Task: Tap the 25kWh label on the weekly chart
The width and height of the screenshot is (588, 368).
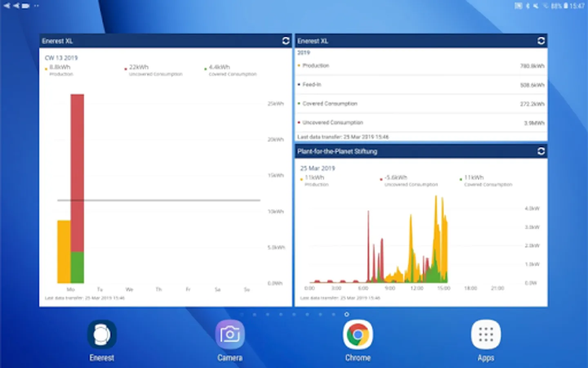Action: click(x=276, y=104)
